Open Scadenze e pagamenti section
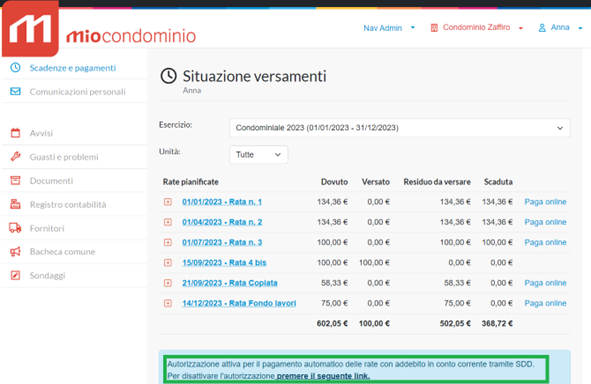The width and height of the screenshot is (591, 384). 73,68
